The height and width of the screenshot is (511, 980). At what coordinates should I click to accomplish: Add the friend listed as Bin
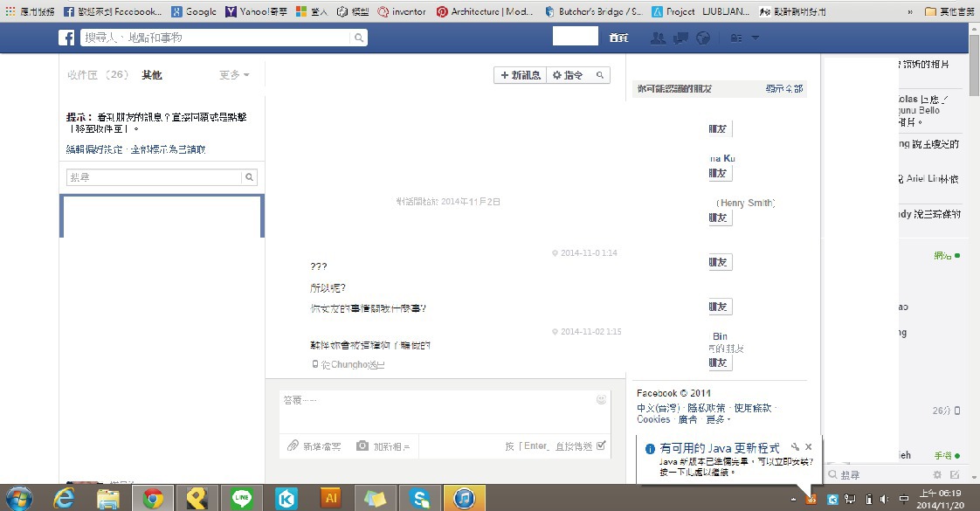pyautogui.click(x=720, y=363)
